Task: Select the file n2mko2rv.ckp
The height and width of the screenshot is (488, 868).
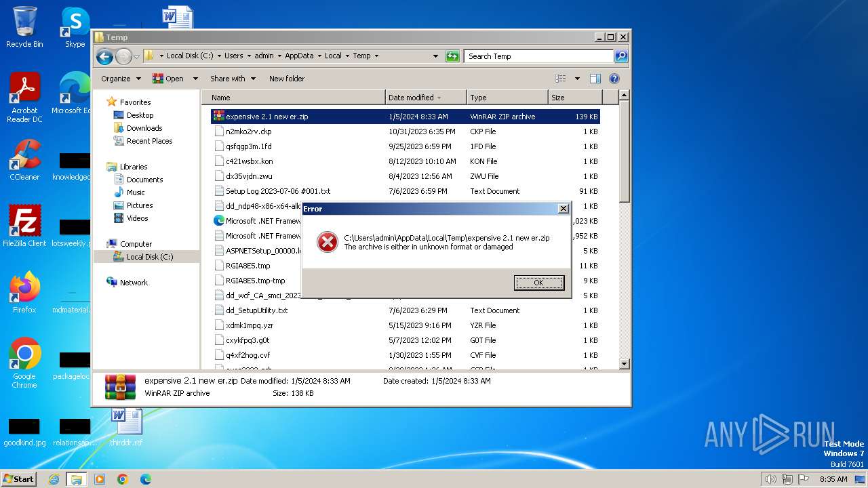Action: pyautogui.click(x=406, y=131)
